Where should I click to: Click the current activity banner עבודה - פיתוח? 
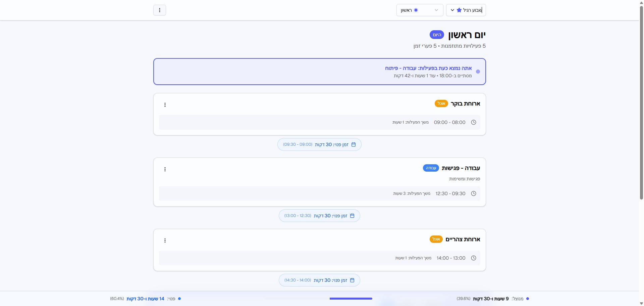320,72
